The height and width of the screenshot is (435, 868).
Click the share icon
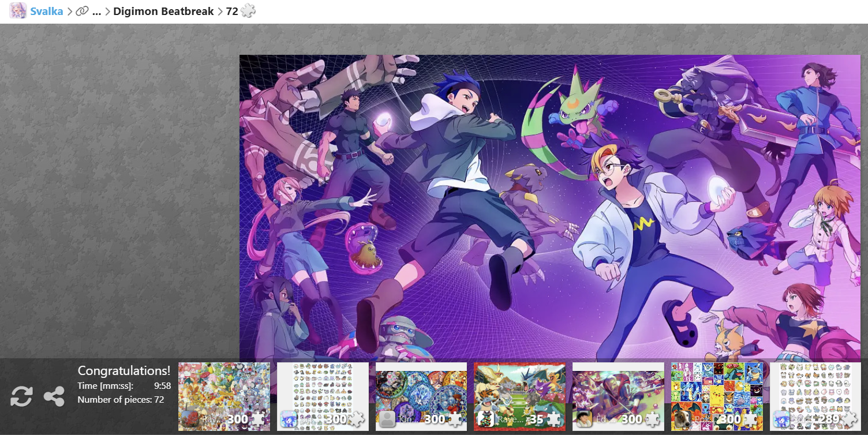(x=54, y=396)
